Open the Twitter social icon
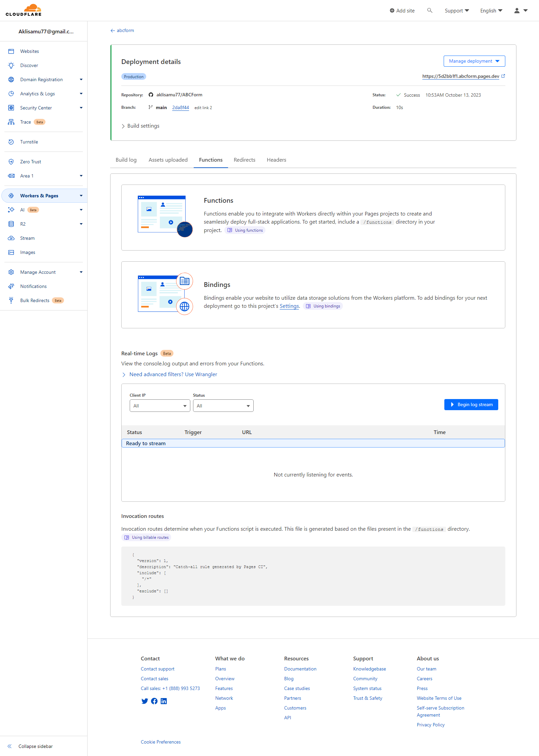The width and height of the screenshot is (539, 756). pyautogui.click(x=145, y=701)
